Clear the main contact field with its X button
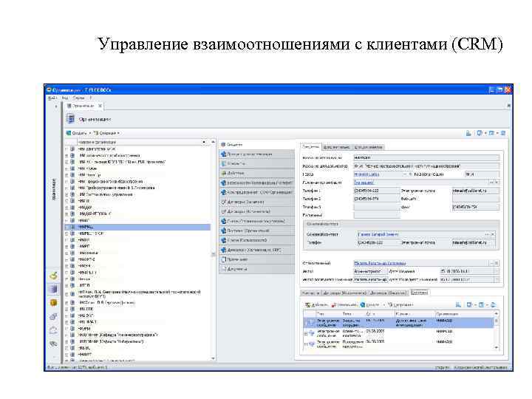This screenshot has height=399, width=532. (x=493, y=234)
